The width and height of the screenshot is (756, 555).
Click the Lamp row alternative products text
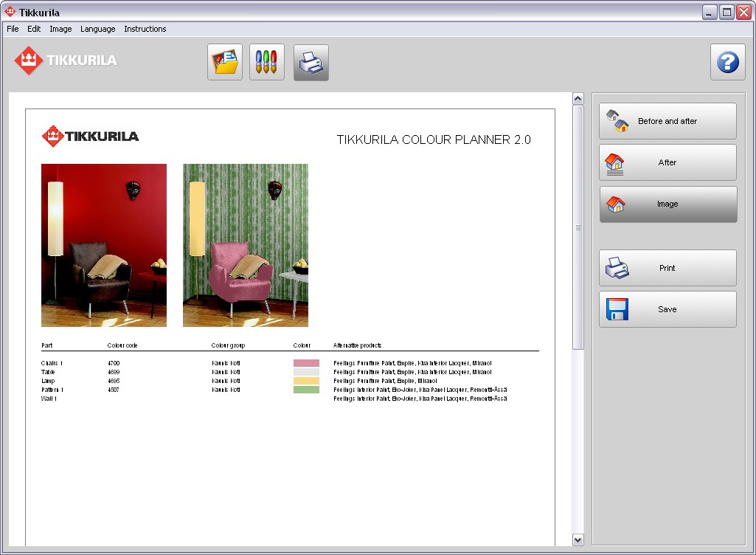[x=385, y=381]
